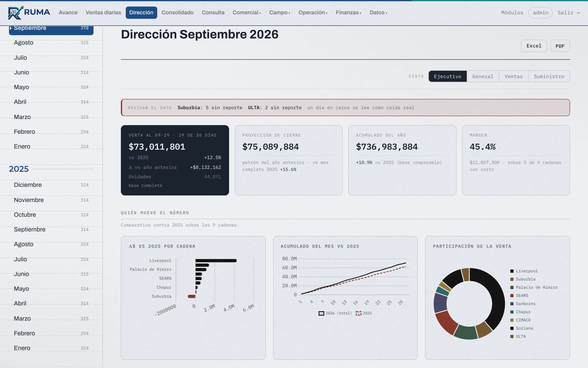Image resolution: width=588 pixels, height=368 pixels.
Task: Select the Dirección navigation tab
Action: [x=141, y=12]
